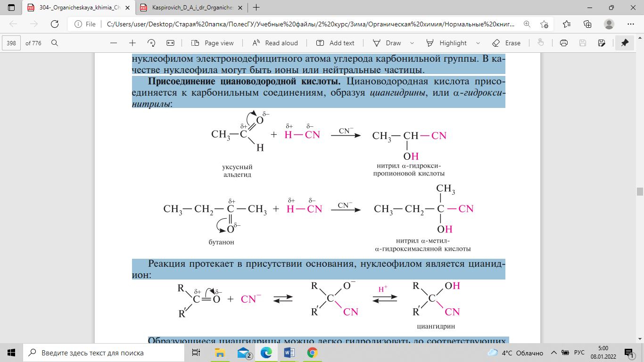This screenshot has height=362, width=644.
Task: Print the PDF document
Action: (x=563, y=43)
